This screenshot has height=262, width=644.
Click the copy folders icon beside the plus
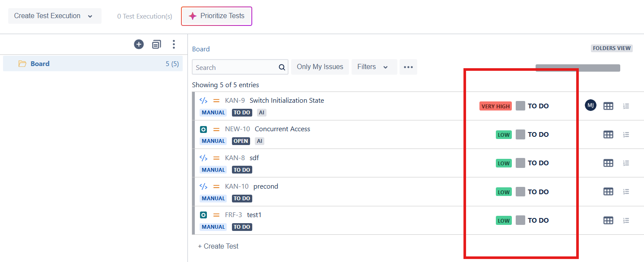point(156,44)
